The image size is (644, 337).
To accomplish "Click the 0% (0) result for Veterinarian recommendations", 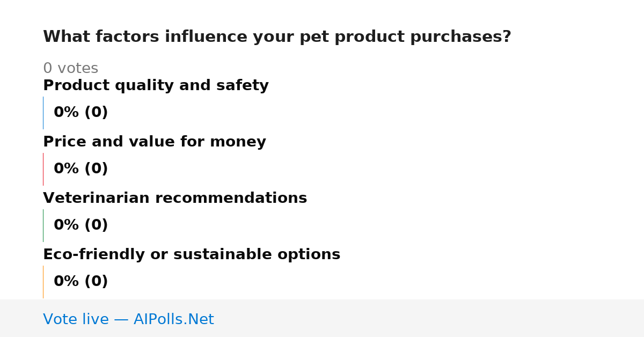I will 81,225.
